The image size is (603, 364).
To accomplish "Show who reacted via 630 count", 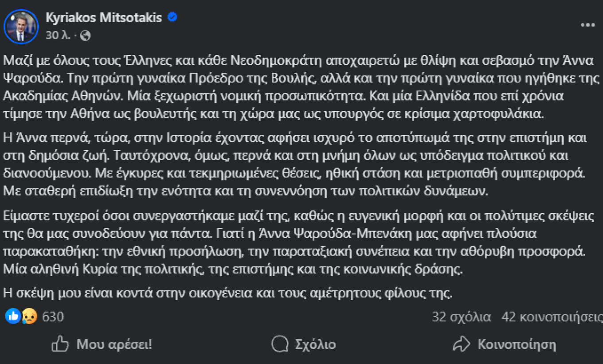I will point(53,317).
